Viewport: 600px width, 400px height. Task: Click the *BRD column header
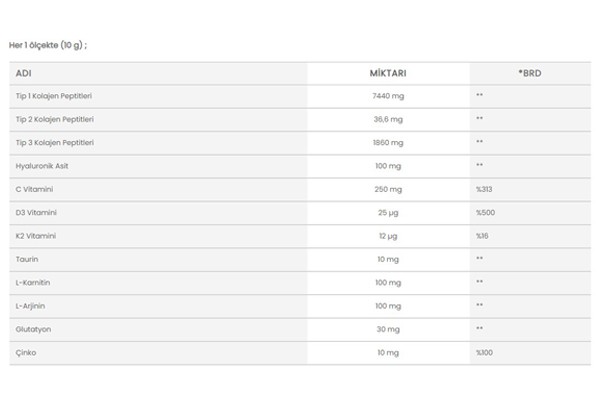tap(530, 73)
